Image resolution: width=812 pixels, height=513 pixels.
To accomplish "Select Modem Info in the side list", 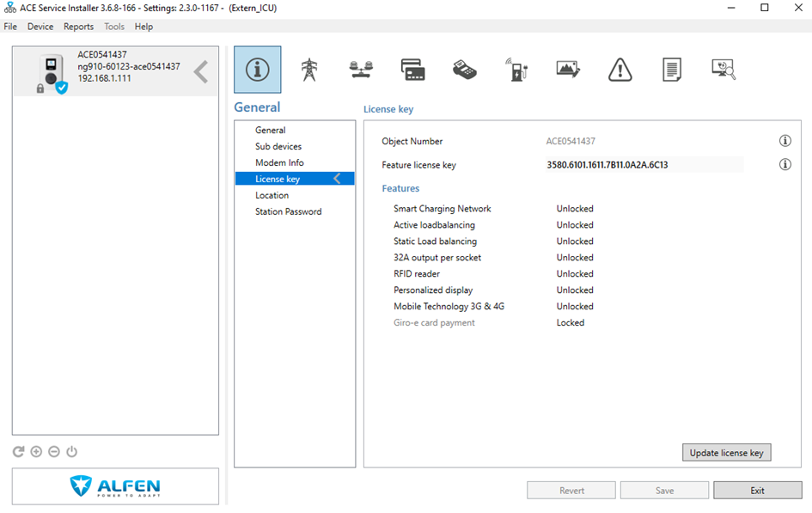I will (279, 162).
